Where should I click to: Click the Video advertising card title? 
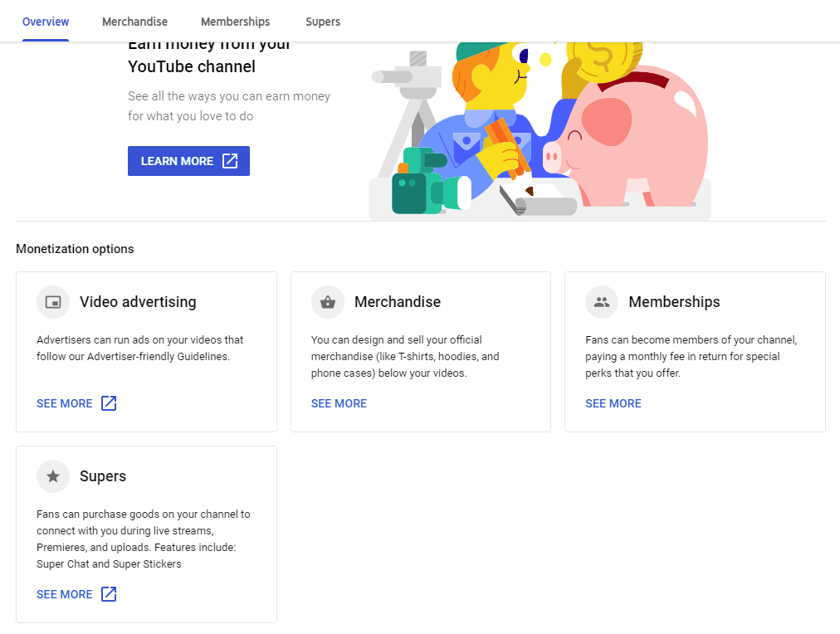pos(139,302)
